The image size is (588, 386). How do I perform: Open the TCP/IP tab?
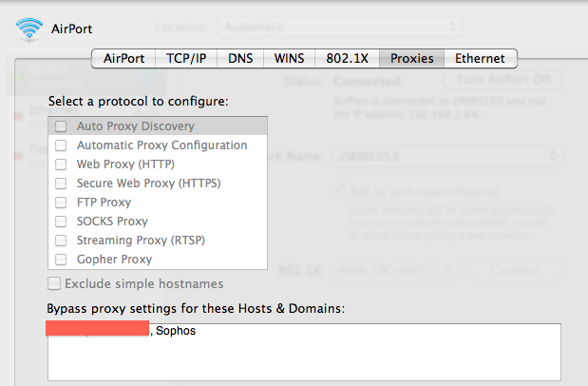coord(186,59)
